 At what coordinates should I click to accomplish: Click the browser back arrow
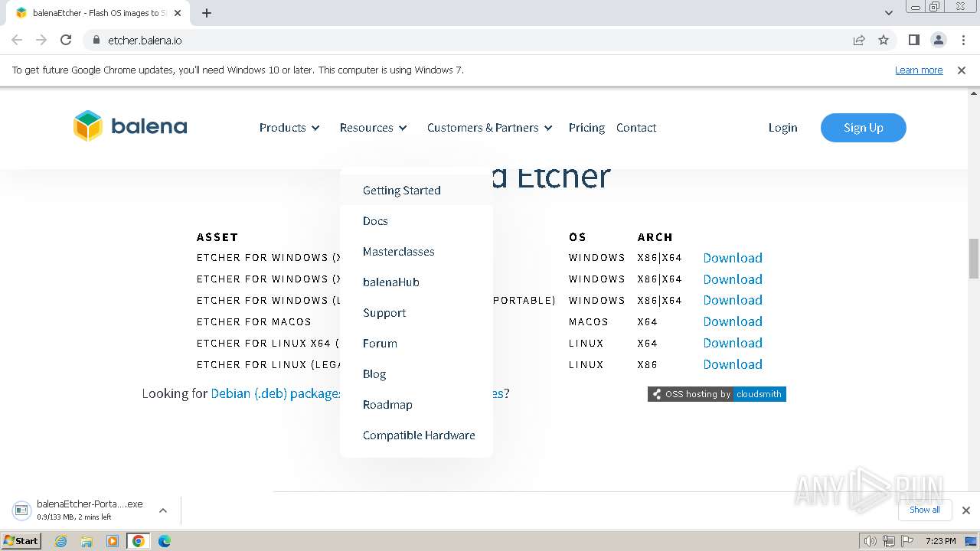click(x=17, y=40)
